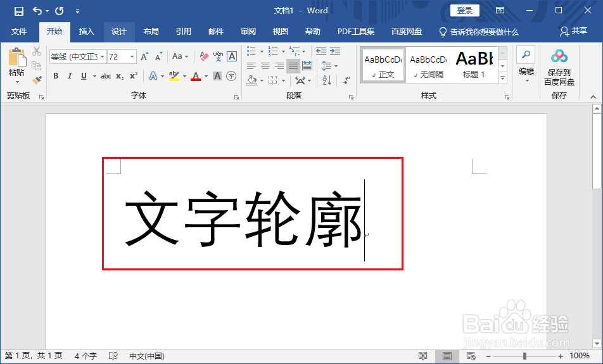Undo the last action
Screen dimensions: 603x364
coord(37,11)
